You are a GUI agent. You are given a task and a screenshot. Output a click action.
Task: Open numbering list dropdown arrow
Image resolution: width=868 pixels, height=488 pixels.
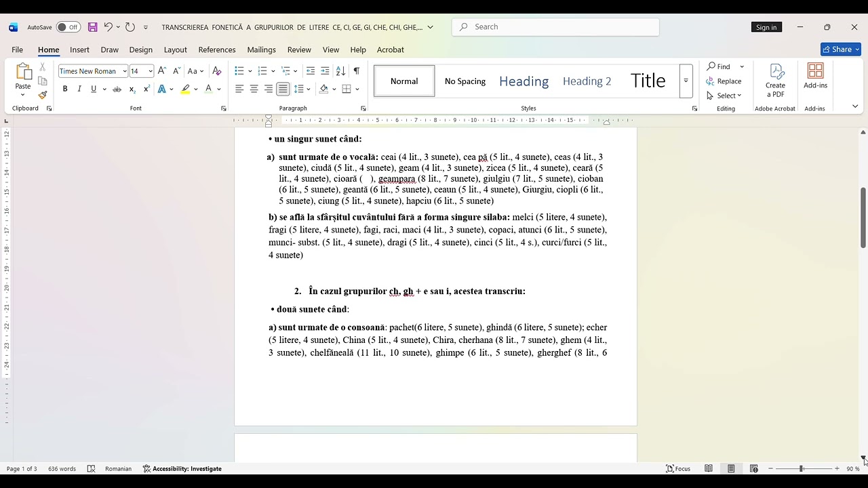tap(273, 71)
